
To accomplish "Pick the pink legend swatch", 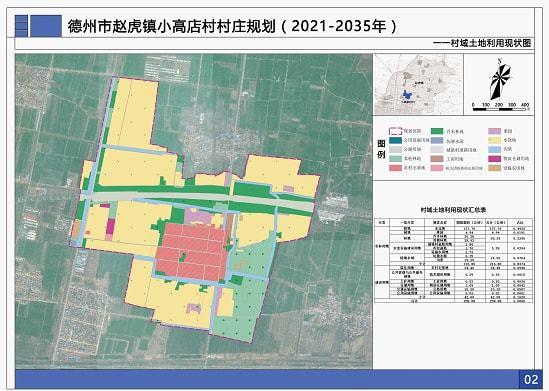I will [437, 168].
